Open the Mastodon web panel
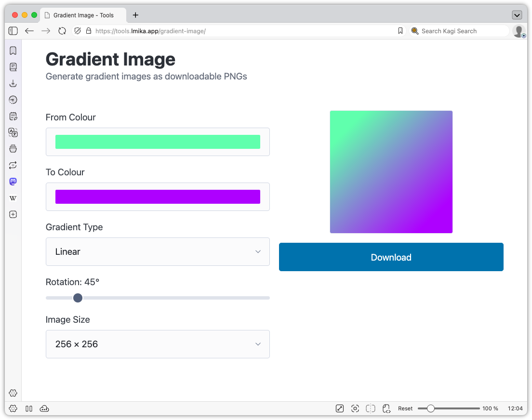Image resolution: width=532 pixels, height=420 pixels. tap(13, 182)
